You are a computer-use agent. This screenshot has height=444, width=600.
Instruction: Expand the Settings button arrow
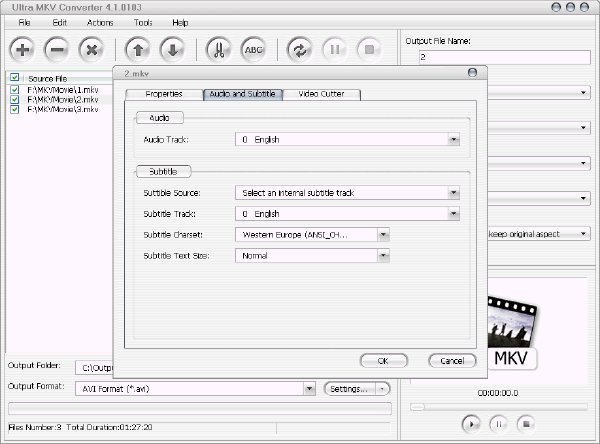point(382,389)
